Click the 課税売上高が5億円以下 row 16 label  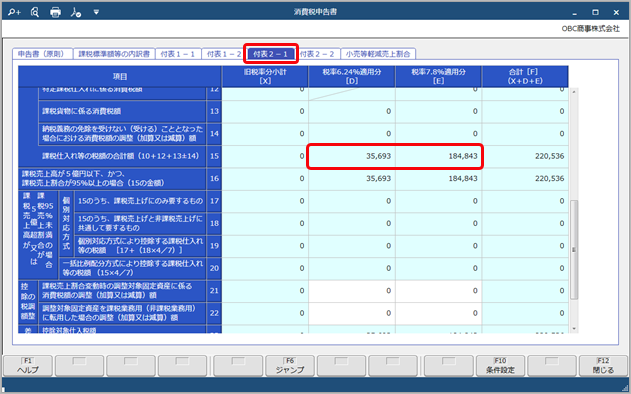(x=112, y=179)
